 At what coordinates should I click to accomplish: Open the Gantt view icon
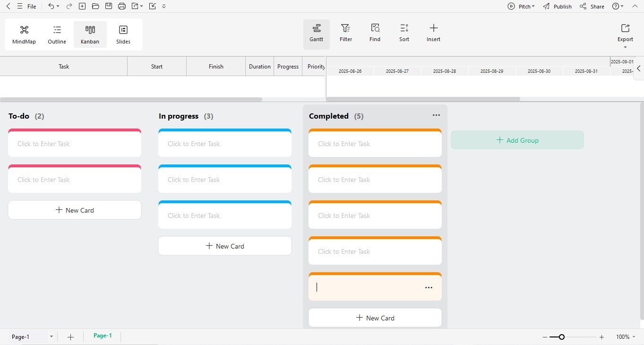pyautogui.click(x=316, y=33)
